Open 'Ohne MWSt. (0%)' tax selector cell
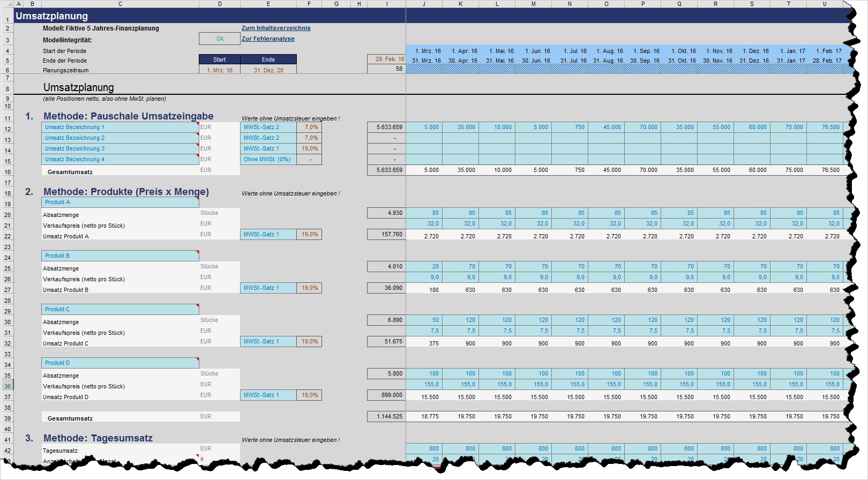 click(x=268, y=159)
